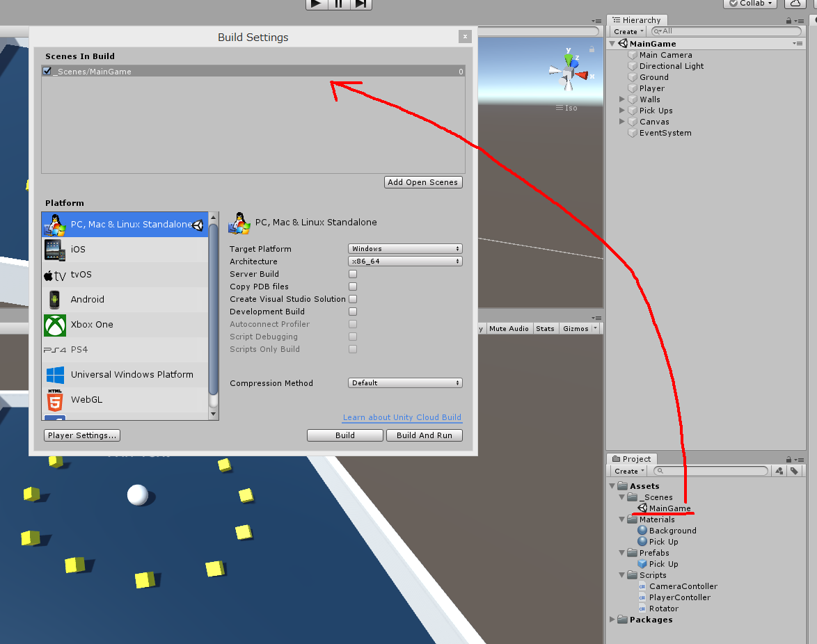Enable the Development Build checkbox
The width and height of the screenshot is (817, 644).
pos(353,312)
